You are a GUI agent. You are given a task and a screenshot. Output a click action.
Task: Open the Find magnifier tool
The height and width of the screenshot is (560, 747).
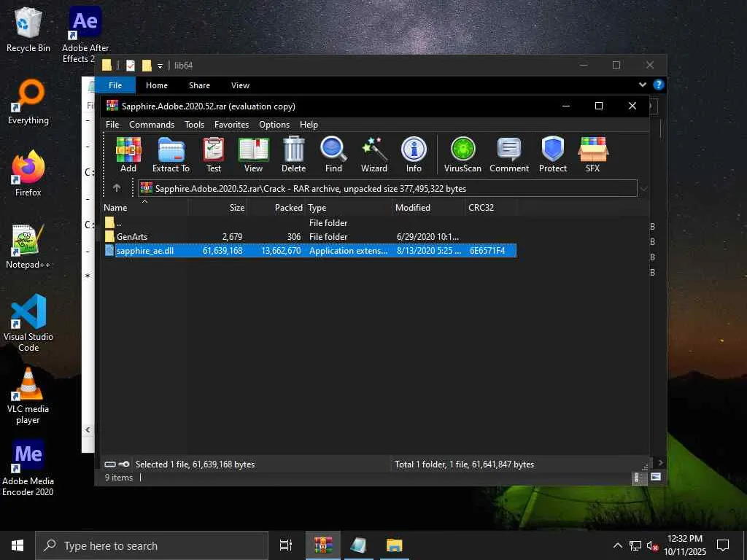333,155
